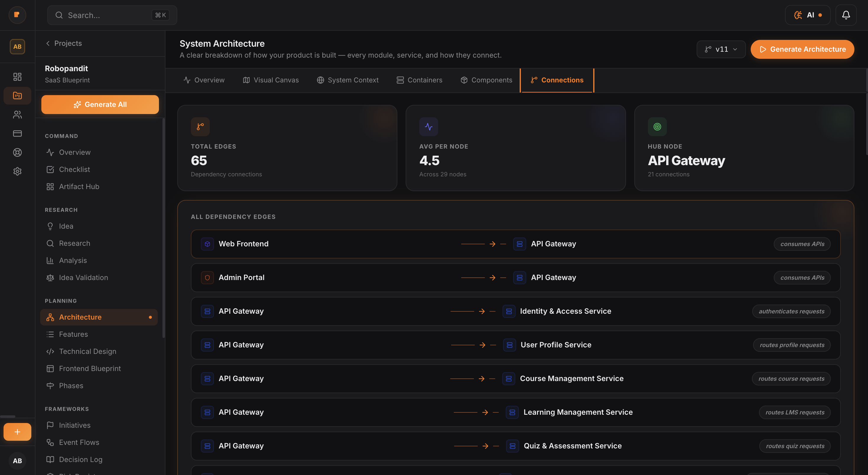868x475 pixels.
Task: Open the team members icon in left rail
Action: coord(17,115)
